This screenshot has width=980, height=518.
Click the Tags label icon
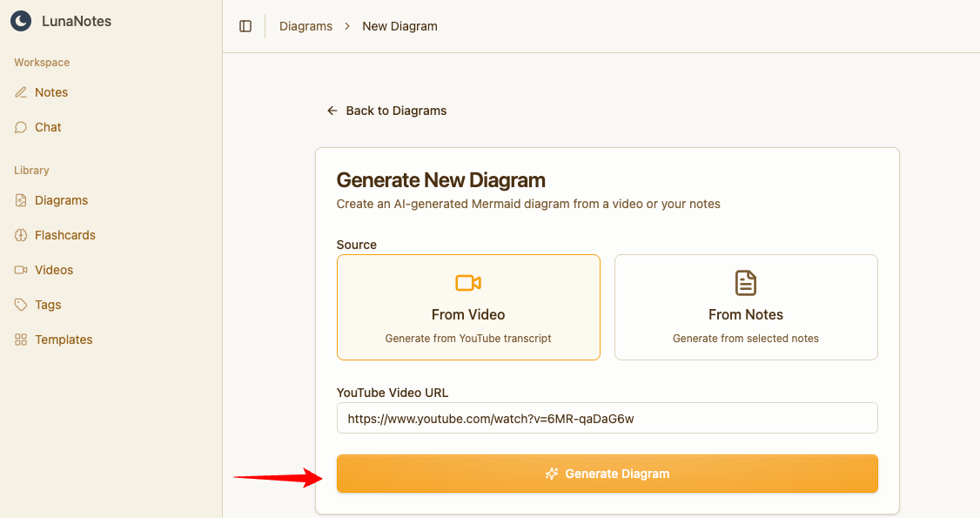coord(21,305)
